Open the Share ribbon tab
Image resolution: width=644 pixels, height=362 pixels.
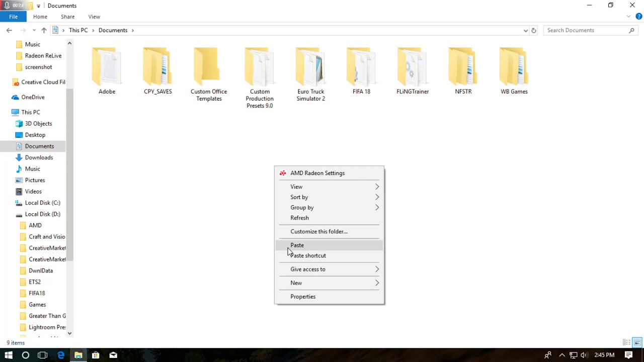(x=67, y=17)
